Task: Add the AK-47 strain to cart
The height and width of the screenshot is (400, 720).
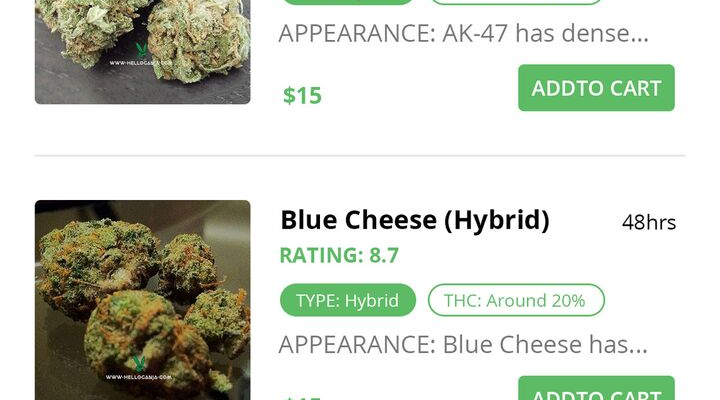Action: 596,88
